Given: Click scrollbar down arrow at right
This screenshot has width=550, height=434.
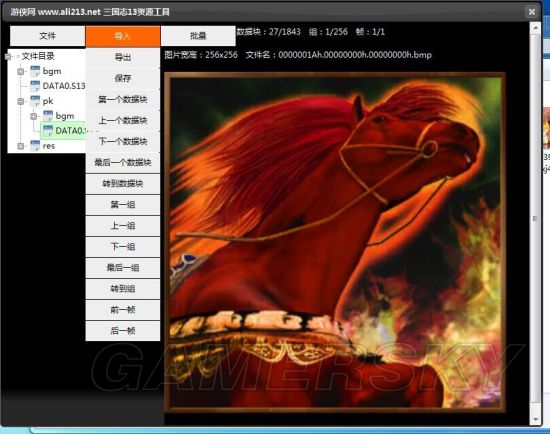Looking at the screenshot, I should pos(535,419).
